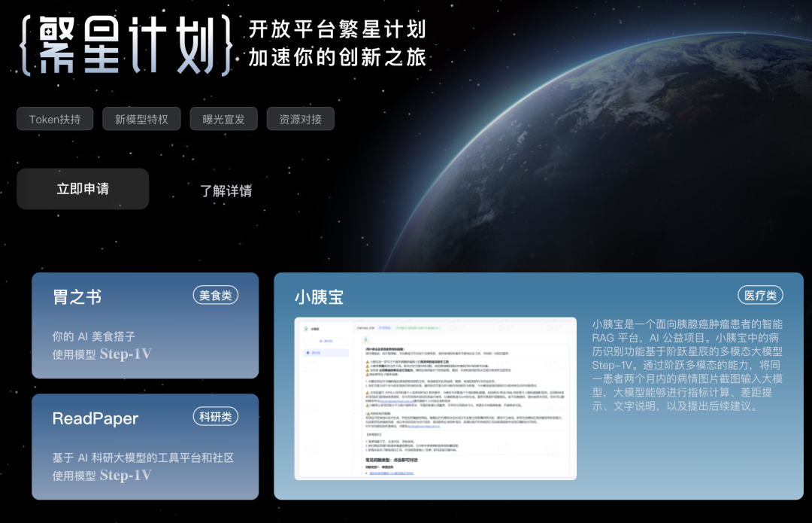Select the text 你的 AI 美食搭子

pyautogui.click(x=94, y=336)
